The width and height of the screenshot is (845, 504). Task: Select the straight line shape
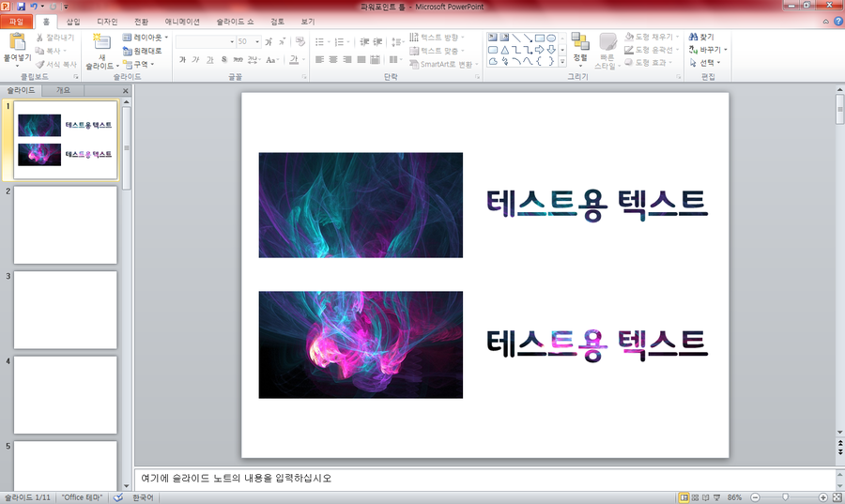(515, 38)
